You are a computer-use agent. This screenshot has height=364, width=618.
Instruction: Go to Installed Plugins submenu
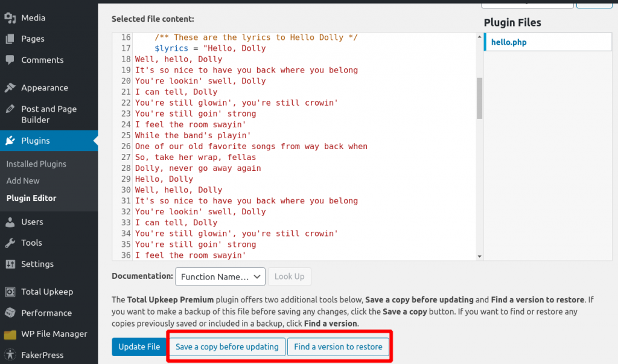36,164
